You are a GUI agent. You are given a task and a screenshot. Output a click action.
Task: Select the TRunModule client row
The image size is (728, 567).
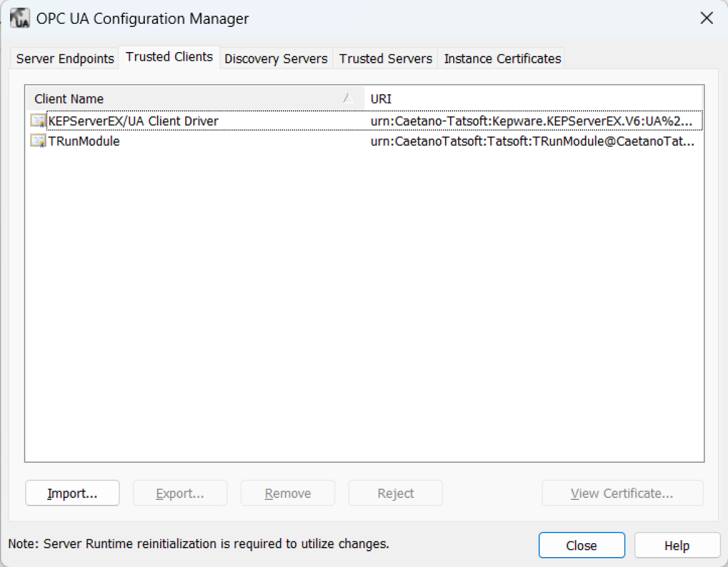84,142
